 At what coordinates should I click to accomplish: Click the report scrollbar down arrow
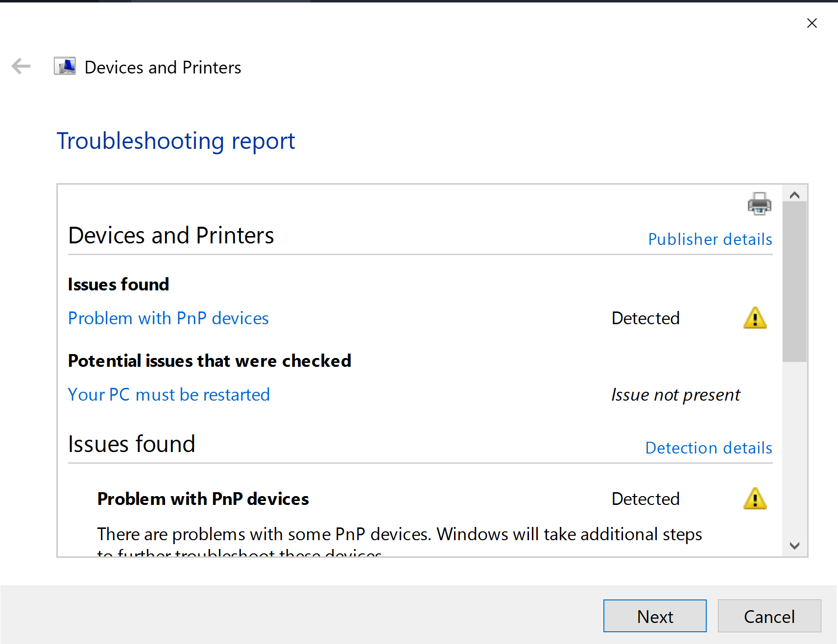pos(794,546)
